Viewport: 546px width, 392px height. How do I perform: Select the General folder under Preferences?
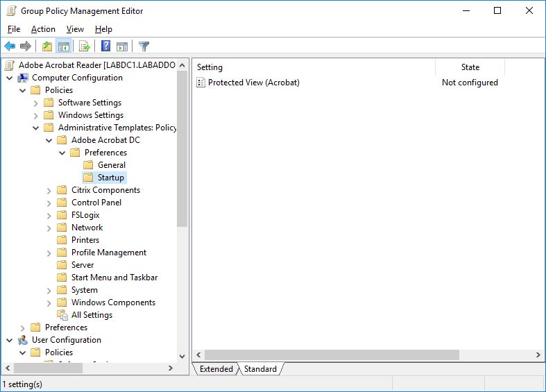tap(111, 165)
